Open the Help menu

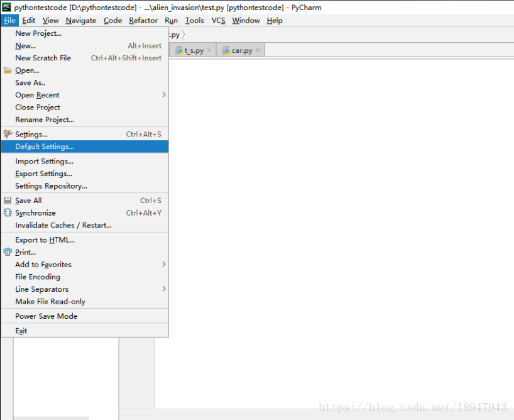coord(275,20)
